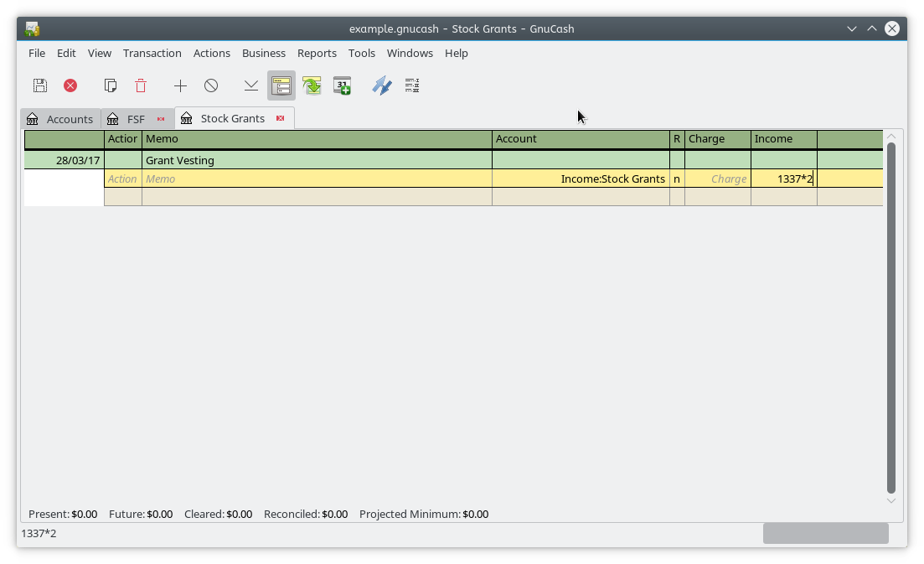Click the empty account cell in the blank split row
This screenshot has width=924, height=564.
click(581, 197)
